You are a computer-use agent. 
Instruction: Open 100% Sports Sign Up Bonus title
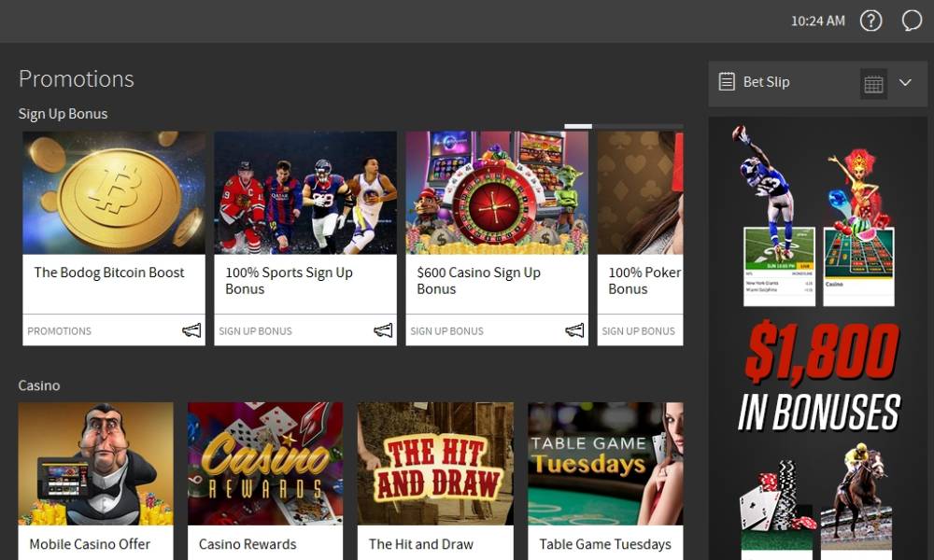[289, 280]
